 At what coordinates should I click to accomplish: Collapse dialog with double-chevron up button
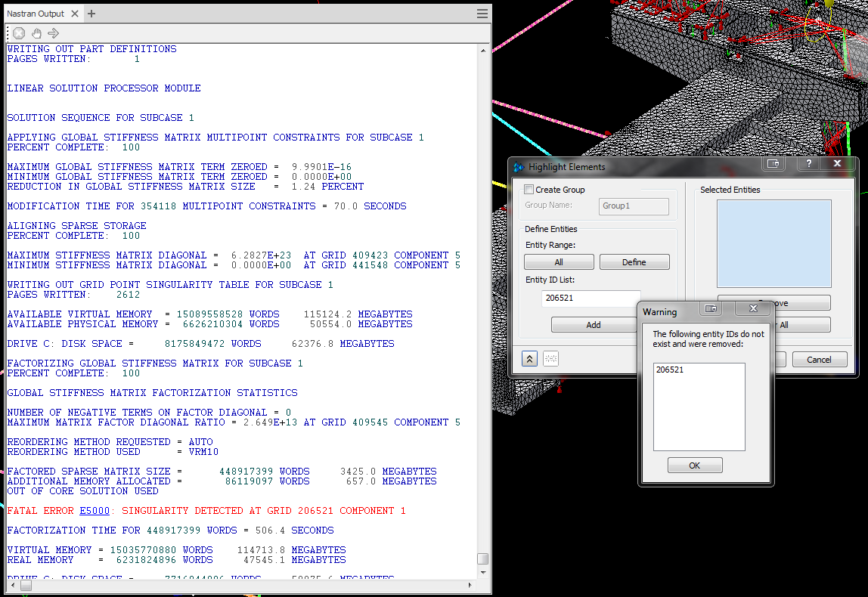click(x=530, y=359)
